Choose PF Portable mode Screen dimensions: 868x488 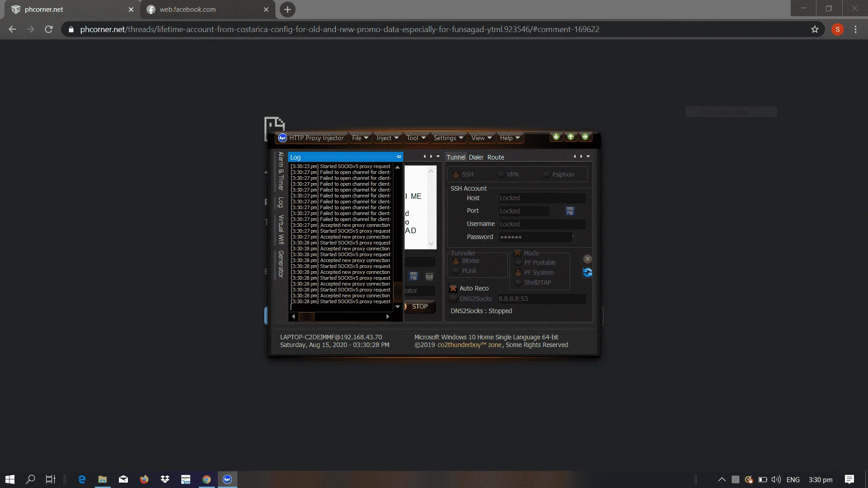[519, 263]
